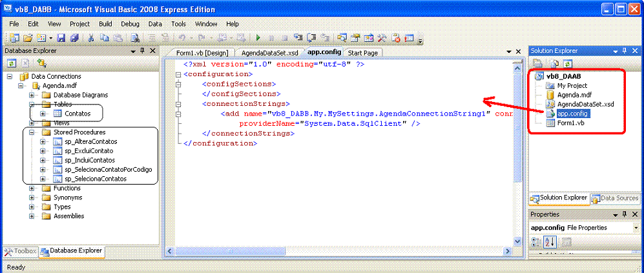Click the Show All Files icon
This screenshot has height=273, width=644.
pyautogui.click(x=555, y=63)
